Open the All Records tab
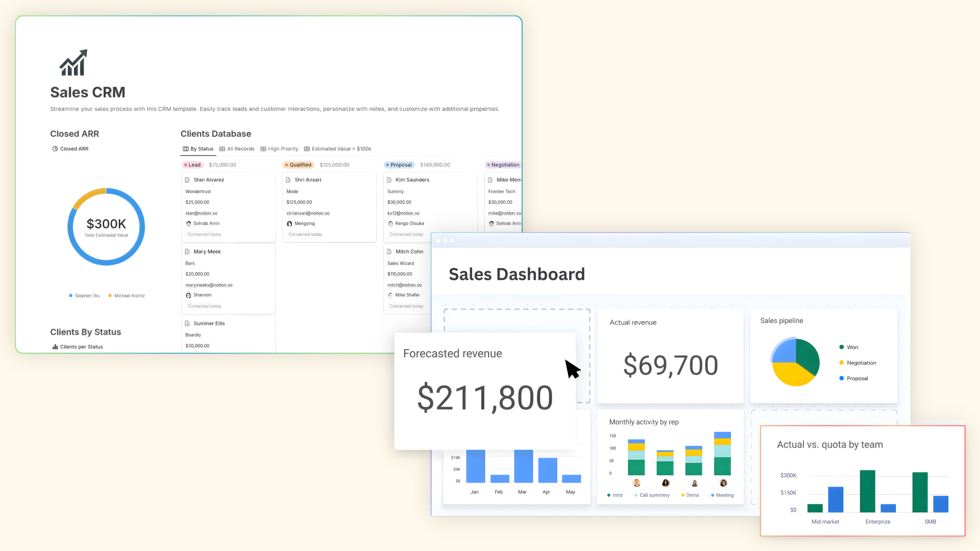The height and width of the screenshot is (551, 980). coord(237,149)
